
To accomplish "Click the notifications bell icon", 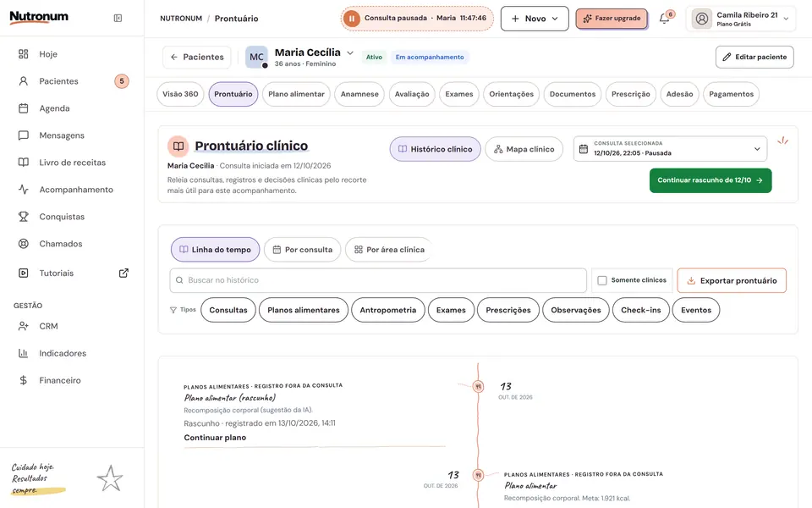I will pyautogui.click(x=665, y=19).
